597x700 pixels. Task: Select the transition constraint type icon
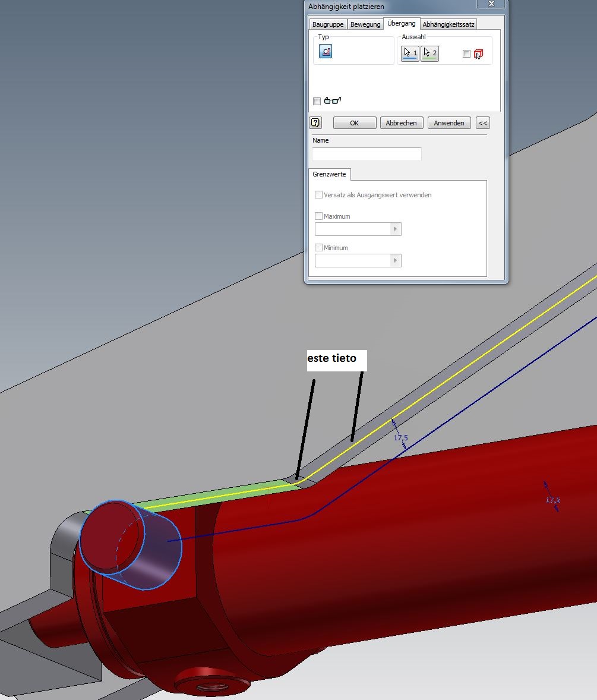point(326,52)
